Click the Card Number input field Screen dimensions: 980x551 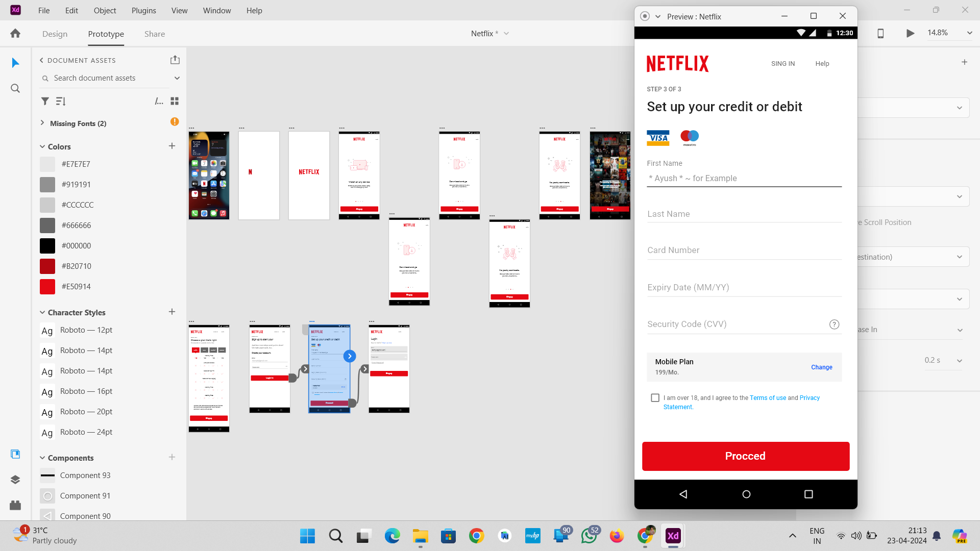[x=744, y=251]
